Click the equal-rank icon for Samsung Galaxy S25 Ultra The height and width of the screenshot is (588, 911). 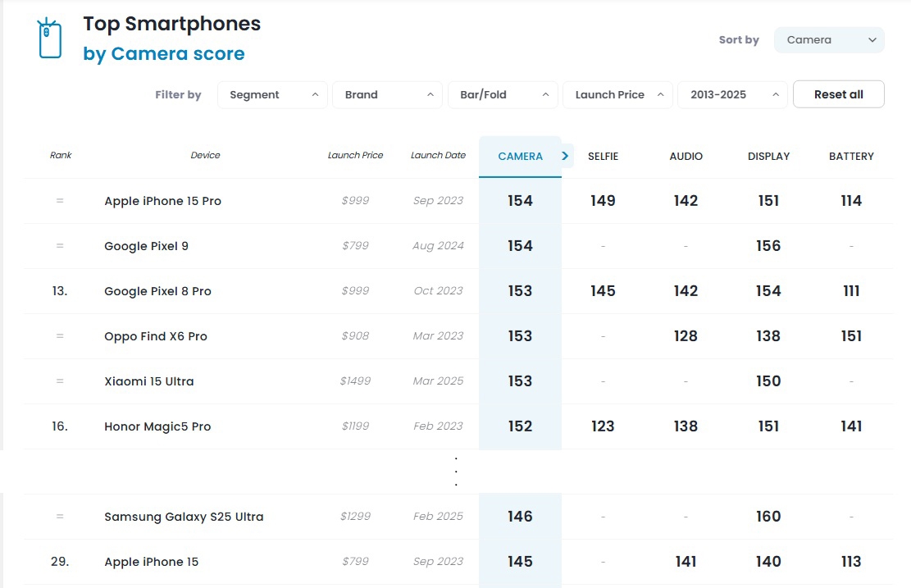[x=60, y=517]
